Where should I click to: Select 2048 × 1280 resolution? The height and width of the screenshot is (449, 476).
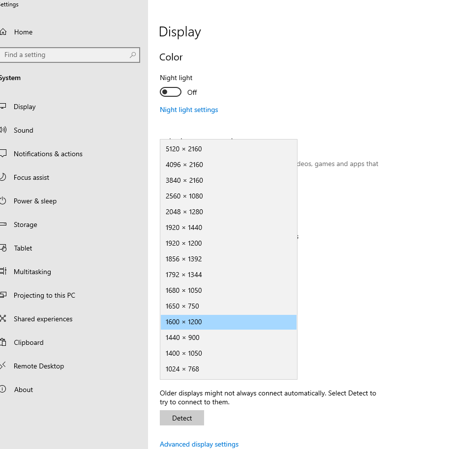coord(229,212)
